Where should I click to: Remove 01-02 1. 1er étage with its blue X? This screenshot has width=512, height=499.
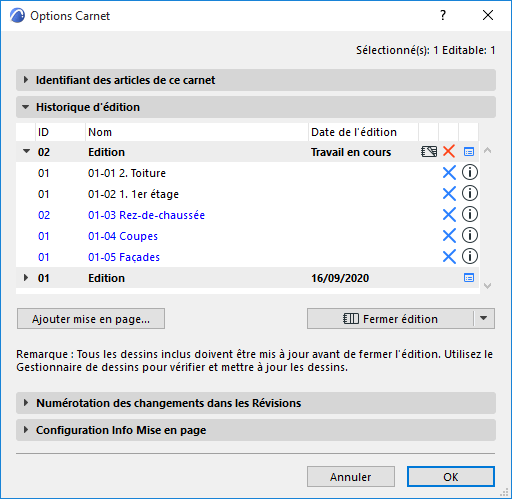pos(449,194)
